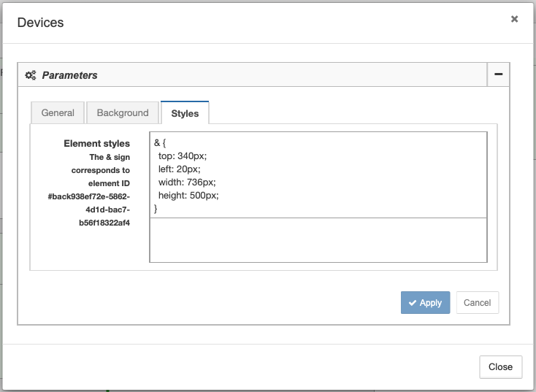
Task: Collapse the Parameters panel using the minus button
Action: (x=499, y=74)
